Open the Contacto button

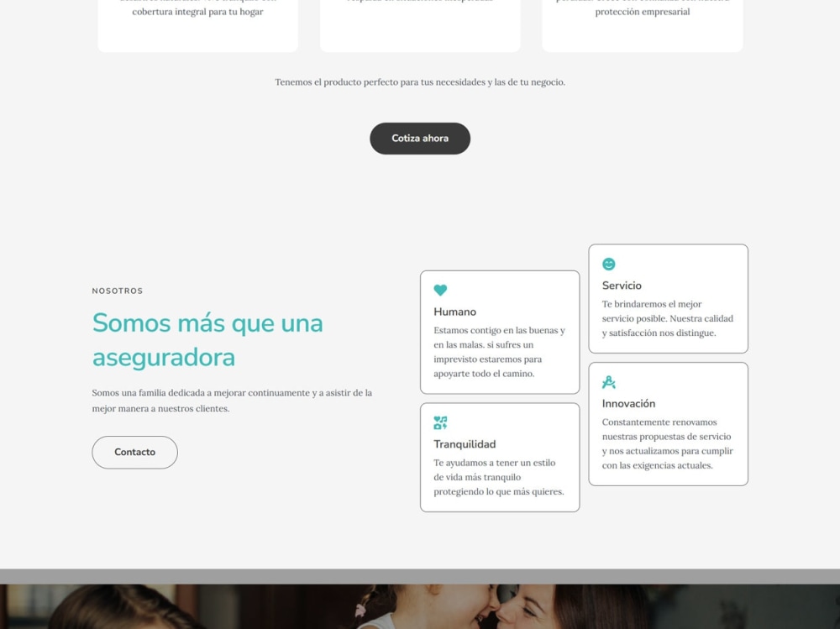(134, 452)
